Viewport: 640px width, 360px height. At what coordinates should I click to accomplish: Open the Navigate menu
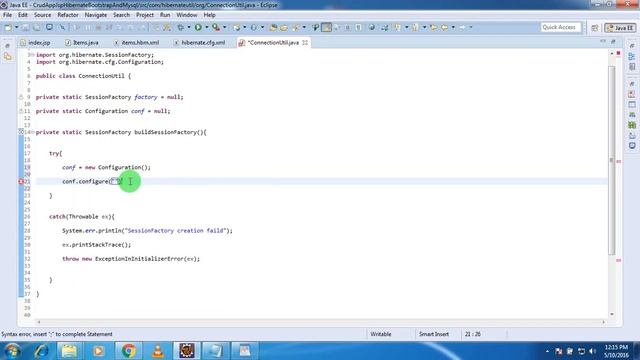96,15
